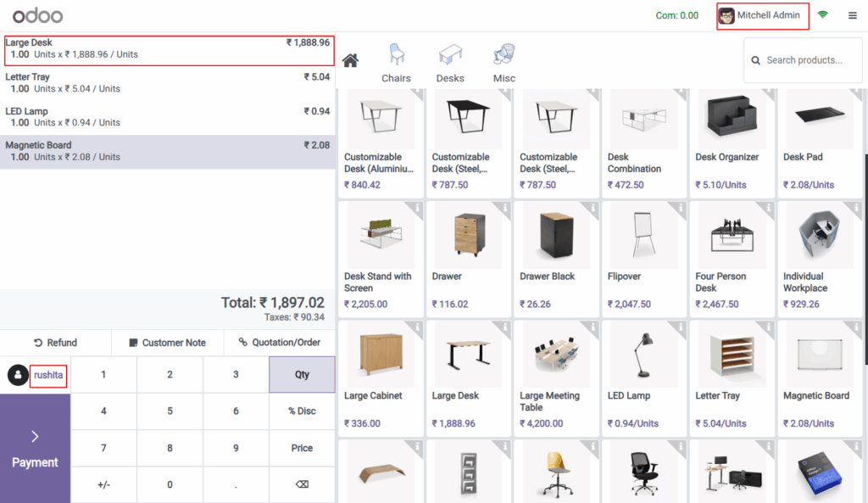Click the Payment button
868x503 pixels.
pos(35,450)
